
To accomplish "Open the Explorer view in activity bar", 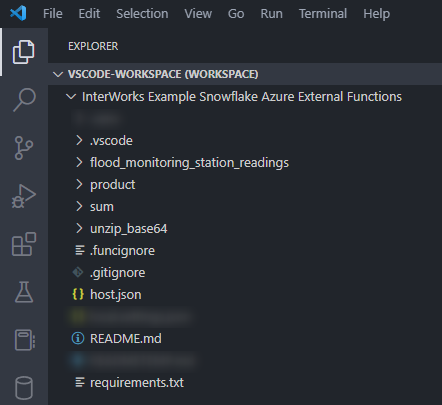I will tap(23, 52).
